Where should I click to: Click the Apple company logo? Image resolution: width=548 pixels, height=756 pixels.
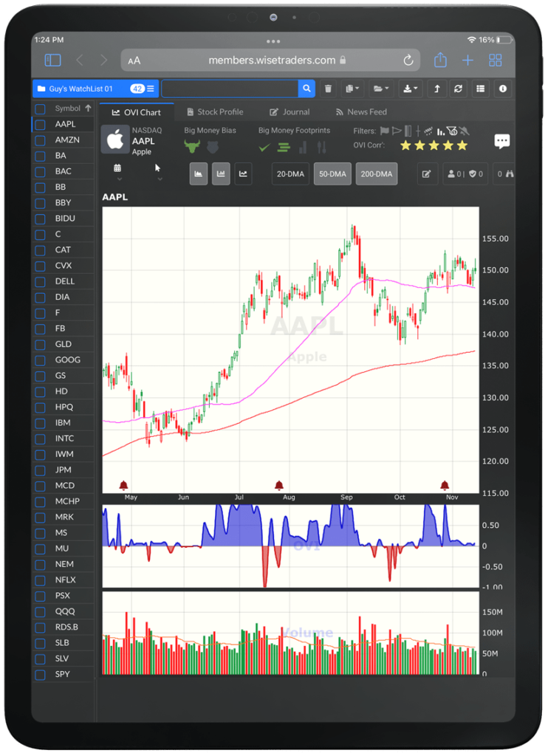point(114,140)
